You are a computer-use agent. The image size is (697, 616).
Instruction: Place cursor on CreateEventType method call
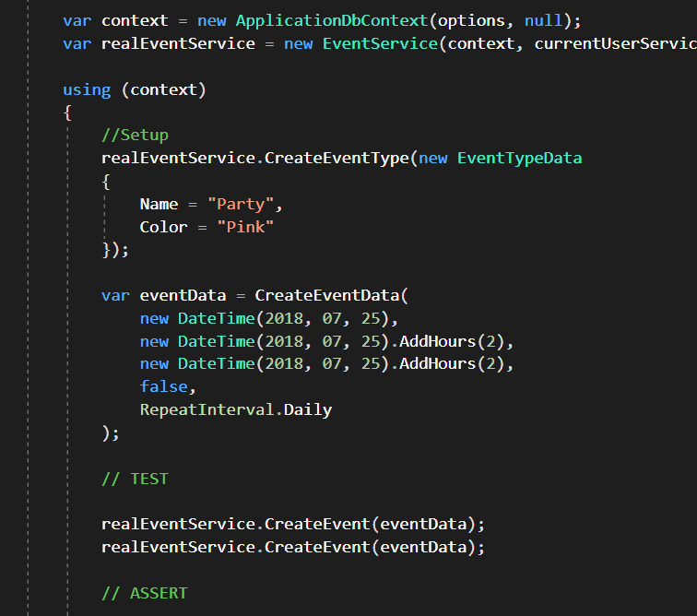(x=337, y=159)
